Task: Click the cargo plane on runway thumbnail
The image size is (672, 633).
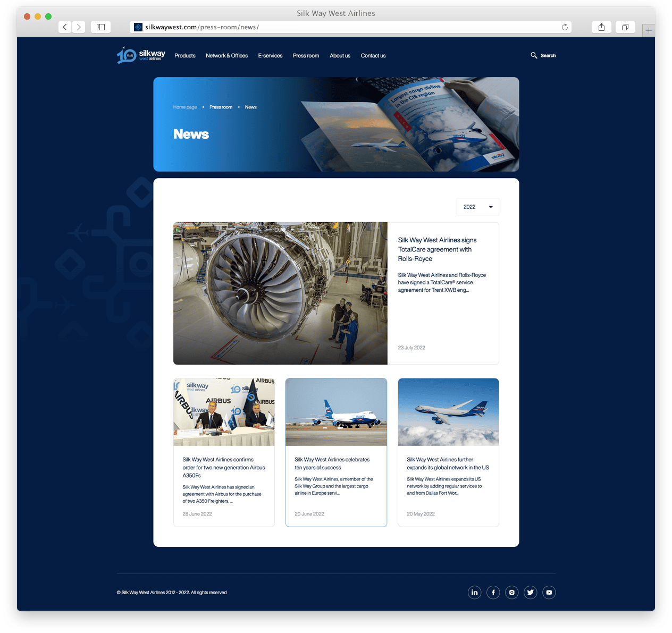Action: 336,412
